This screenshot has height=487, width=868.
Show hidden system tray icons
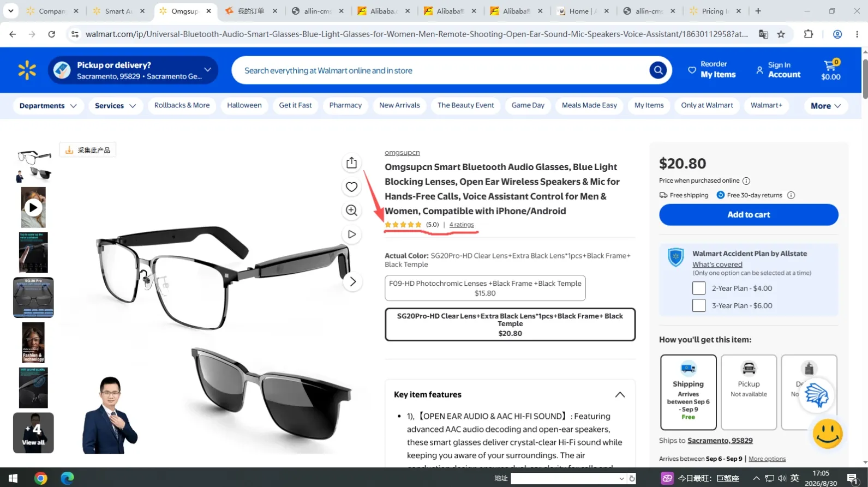pos(756,478)
